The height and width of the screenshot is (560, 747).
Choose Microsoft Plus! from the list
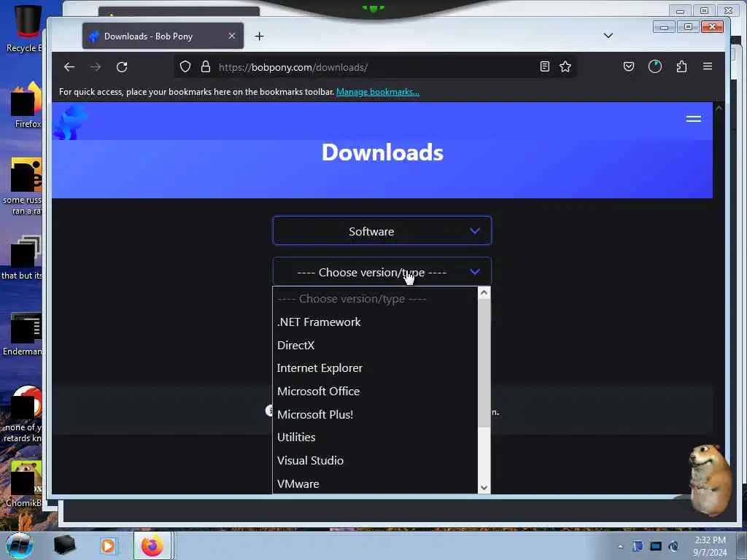pos(375,414)
